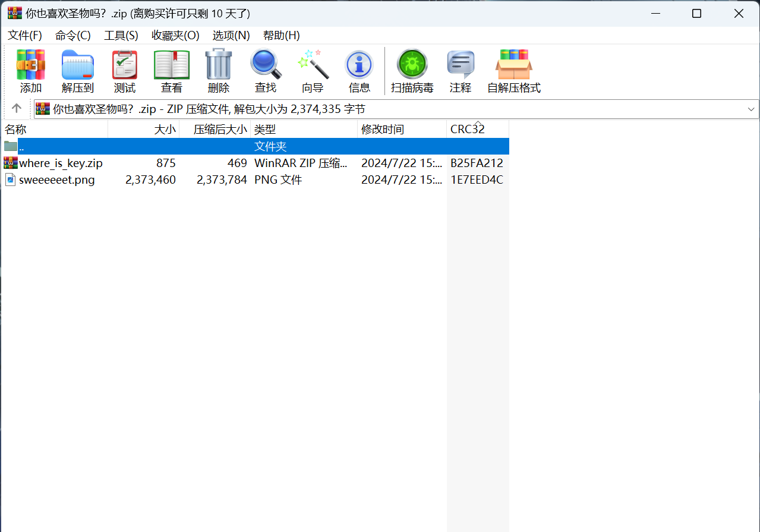The width and height of the screenshot is (760, 532).
Task: Open the 选项(N) menu
Action: (x=231, y=36)
